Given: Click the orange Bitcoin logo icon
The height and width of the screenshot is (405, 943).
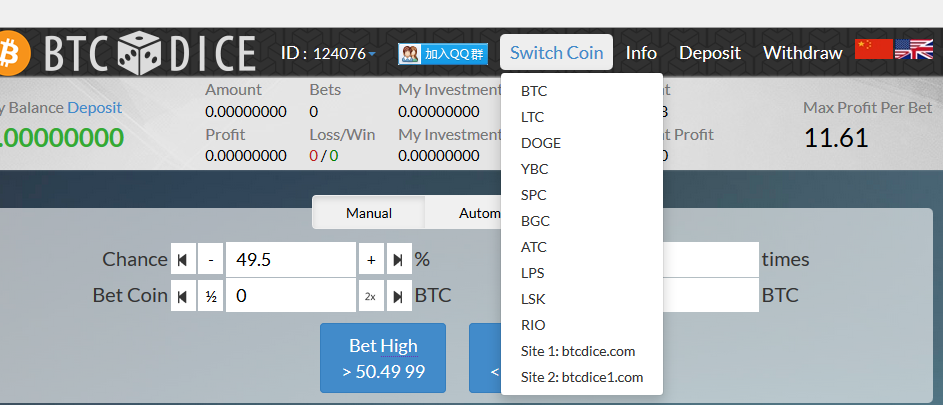Looking at the screenshot, I should click(9, 53).
